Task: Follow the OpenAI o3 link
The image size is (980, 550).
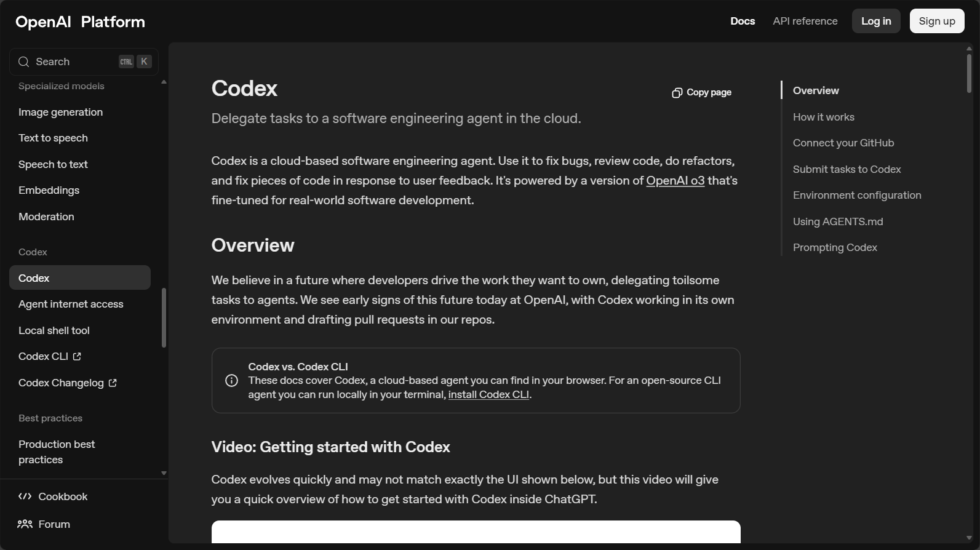Action: point(675,180)
